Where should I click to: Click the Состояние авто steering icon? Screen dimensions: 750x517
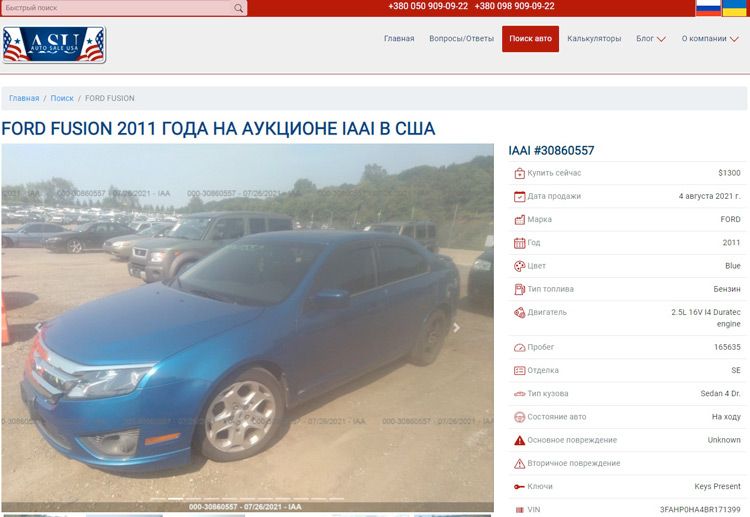pyautogui.click(x=519, y=417)
